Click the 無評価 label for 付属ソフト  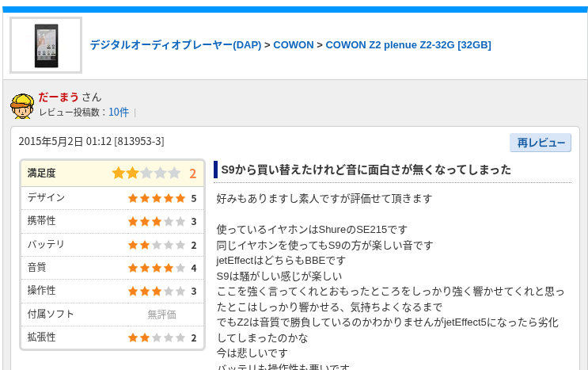(x=161, y=315)
